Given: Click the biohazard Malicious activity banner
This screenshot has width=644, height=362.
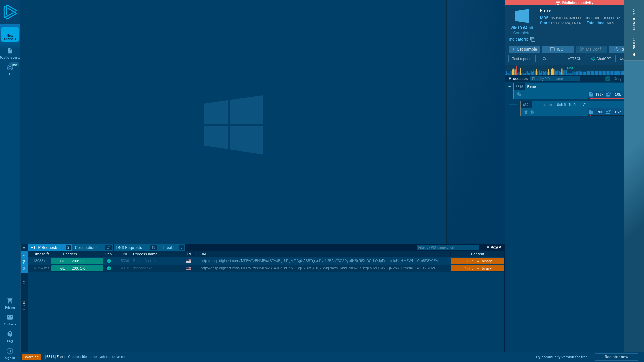Looking at the screenshot, I should (564, 3).
